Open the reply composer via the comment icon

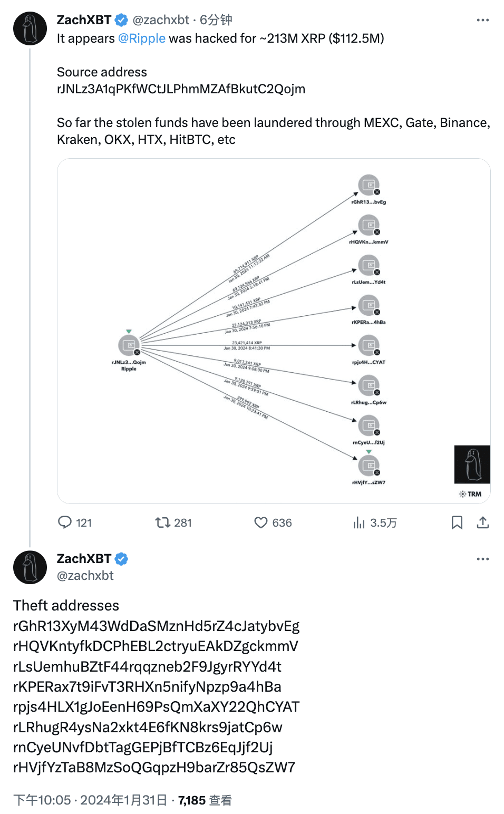tap(65, 522)
